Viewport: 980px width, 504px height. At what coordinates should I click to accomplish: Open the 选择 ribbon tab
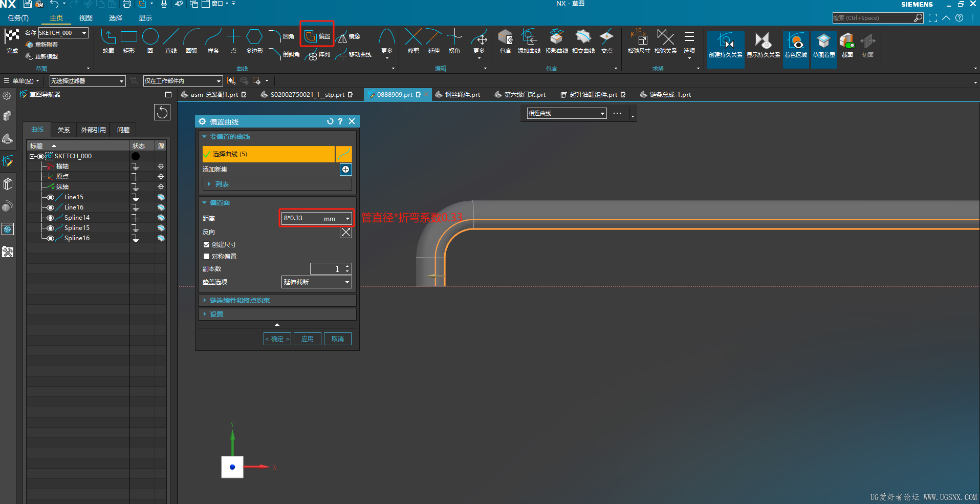point(116,18)
